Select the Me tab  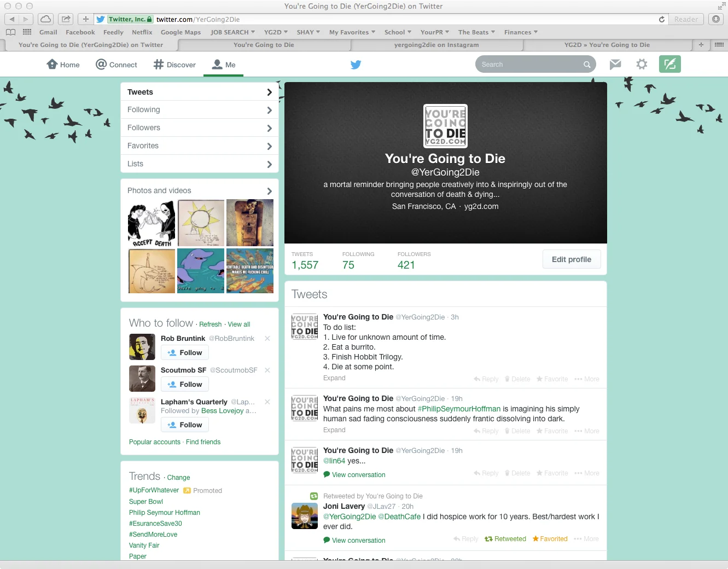(x=224, y=65)
